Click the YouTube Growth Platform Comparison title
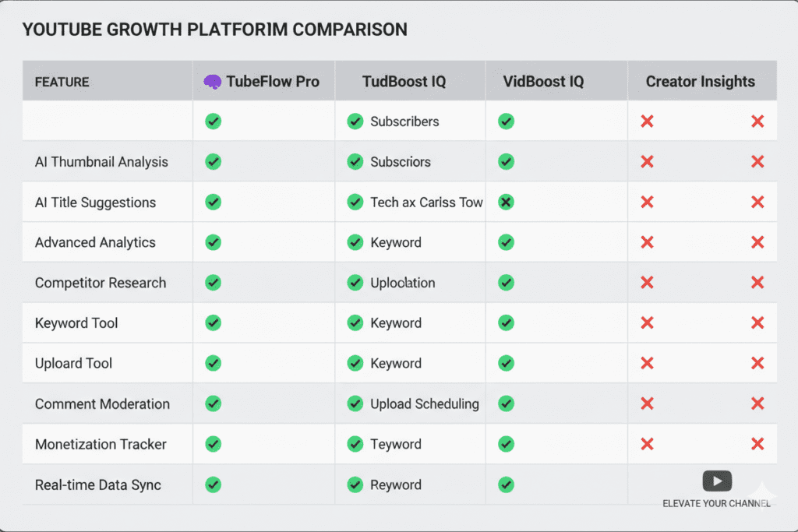 click(x=214, y=30)
